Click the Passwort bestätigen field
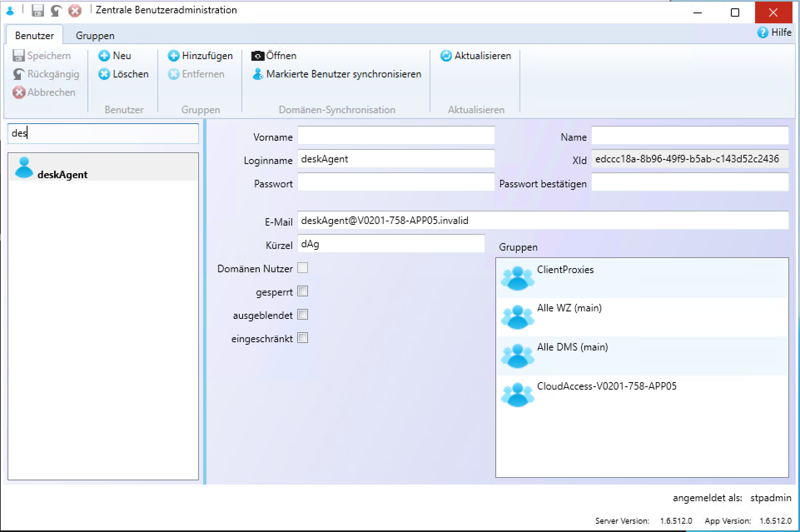 tap(690, 182)
